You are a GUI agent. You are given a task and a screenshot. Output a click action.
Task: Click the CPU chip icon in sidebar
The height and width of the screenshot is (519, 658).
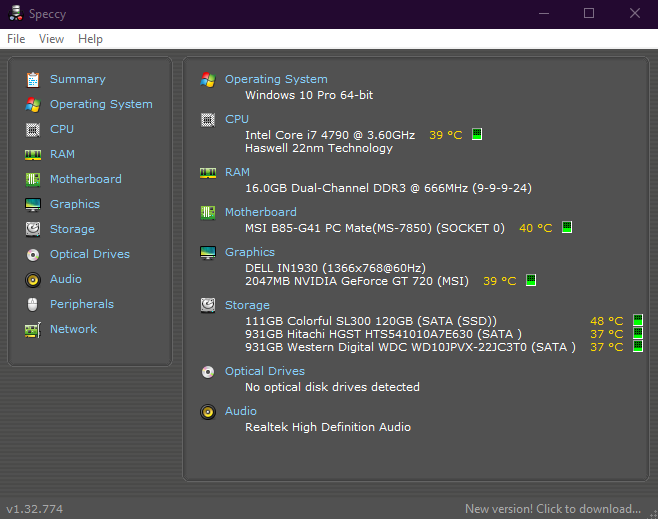tap(33, 130)
